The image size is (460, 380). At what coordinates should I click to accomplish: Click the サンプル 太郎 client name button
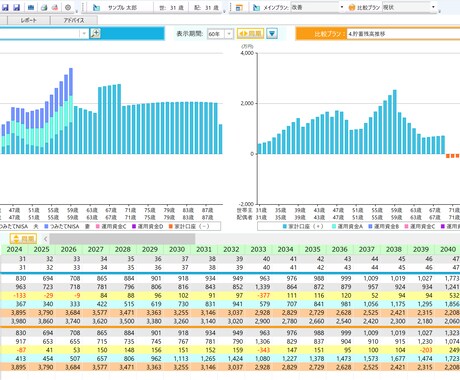pyautogui.click(x=122, y=7)
